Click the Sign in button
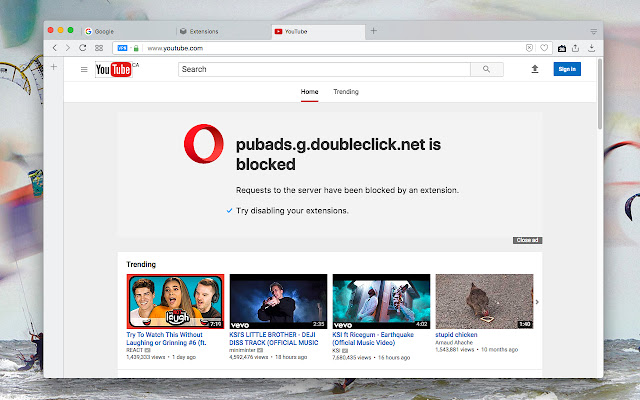The width and height of the screenshot is (640, 400). tap(567, 69)
